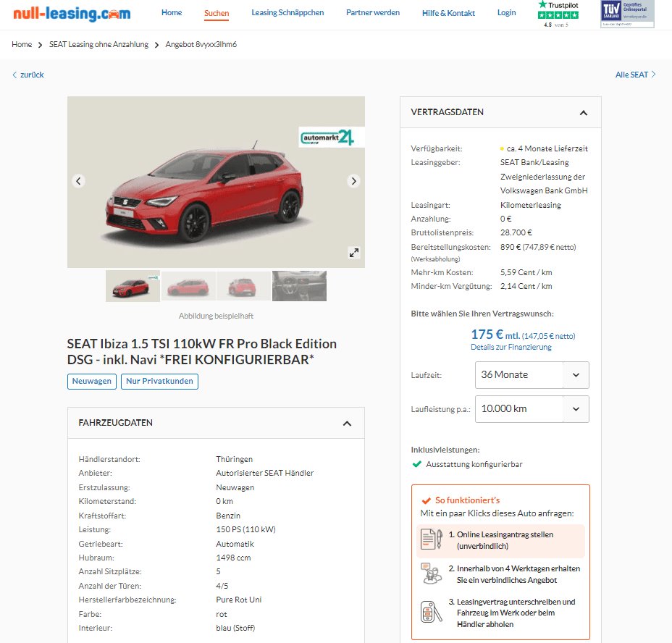672x643 pixels.
Task: Click Abbildung beispielhaft caption
Action: 216,316
